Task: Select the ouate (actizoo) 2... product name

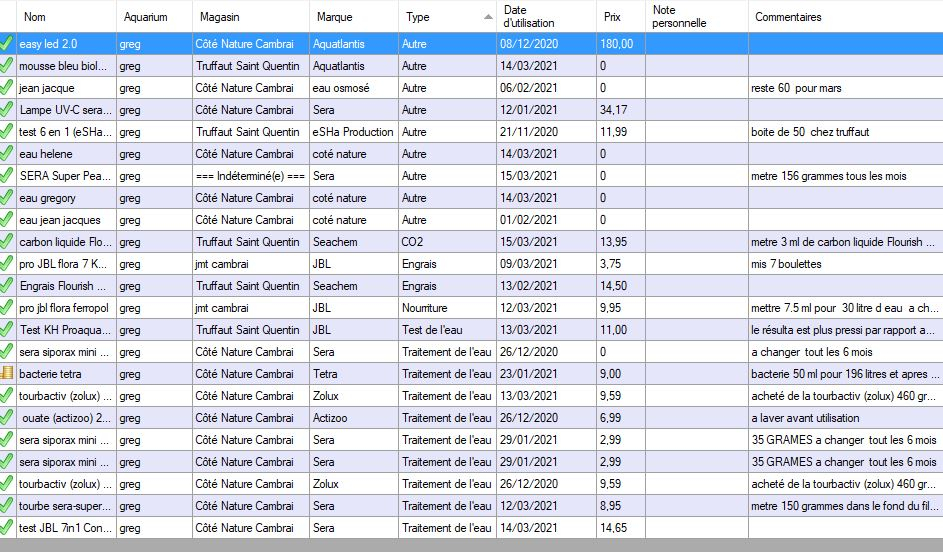Action: pos(67,418)
